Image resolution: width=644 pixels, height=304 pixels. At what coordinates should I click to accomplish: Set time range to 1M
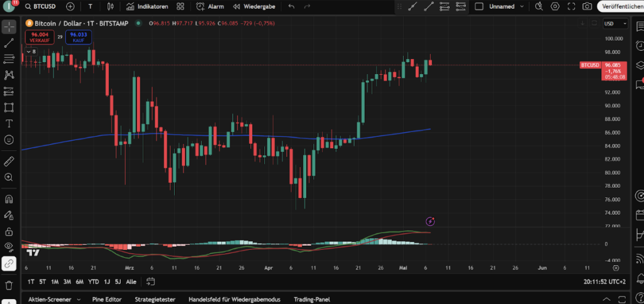click(x=55, y=282)
